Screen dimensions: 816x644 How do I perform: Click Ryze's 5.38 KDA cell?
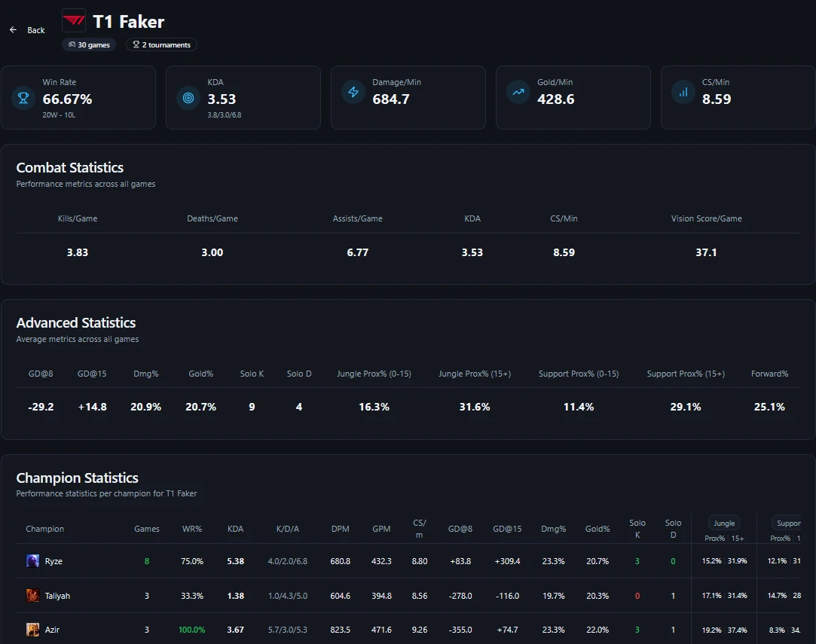236,560
